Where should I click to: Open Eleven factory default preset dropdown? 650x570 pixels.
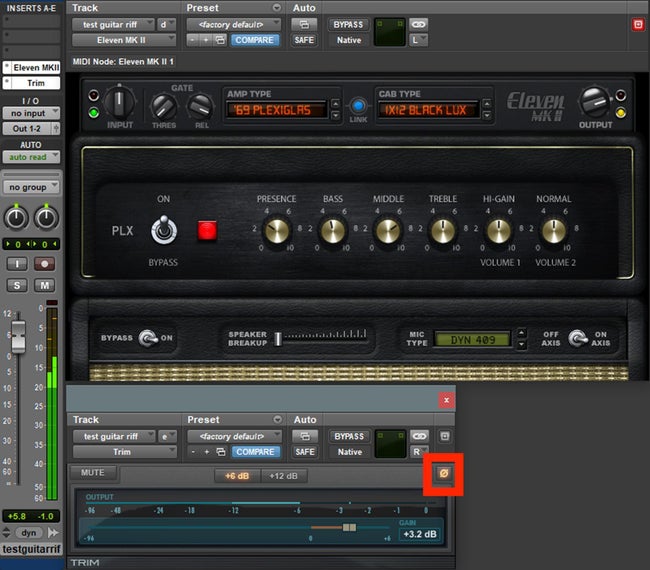(233, 24)
